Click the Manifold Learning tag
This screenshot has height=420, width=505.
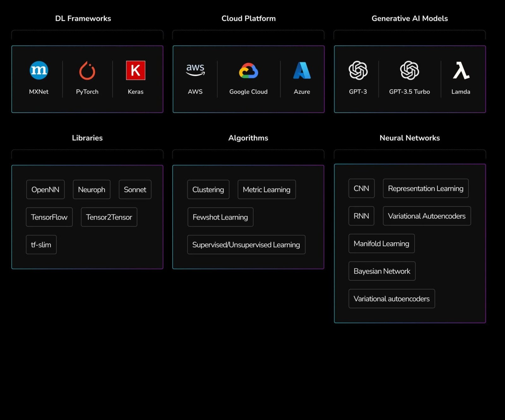pyautogui.click(x=381, y=243)
